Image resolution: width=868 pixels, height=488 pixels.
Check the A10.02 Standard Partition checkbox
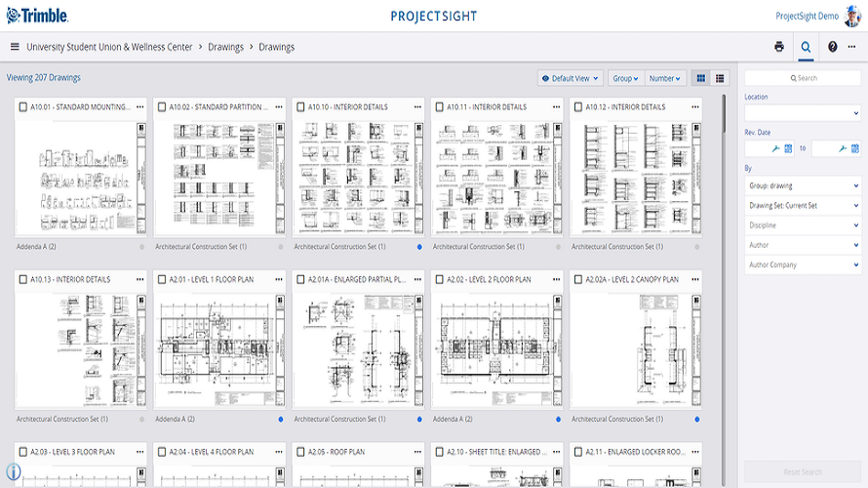[x=162, y=107]
